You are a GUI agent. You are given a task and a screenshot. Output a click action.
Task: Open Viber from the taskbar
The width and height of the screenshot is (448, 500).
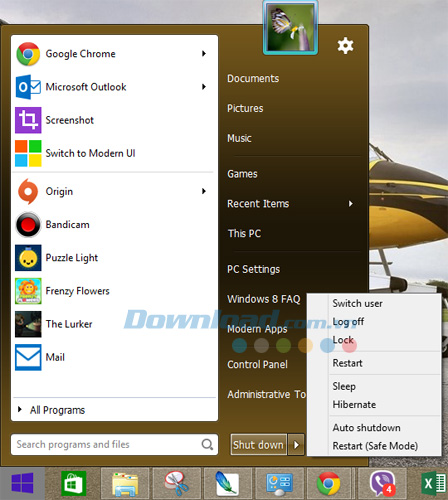pyautogui.click(x=382, y=483)
